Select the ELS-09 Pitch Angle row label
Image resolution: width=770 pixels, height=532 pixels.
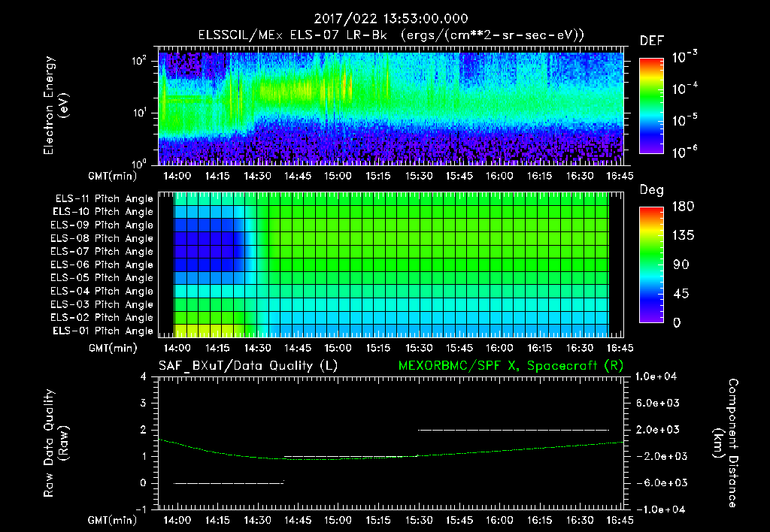tap(102, 225)
